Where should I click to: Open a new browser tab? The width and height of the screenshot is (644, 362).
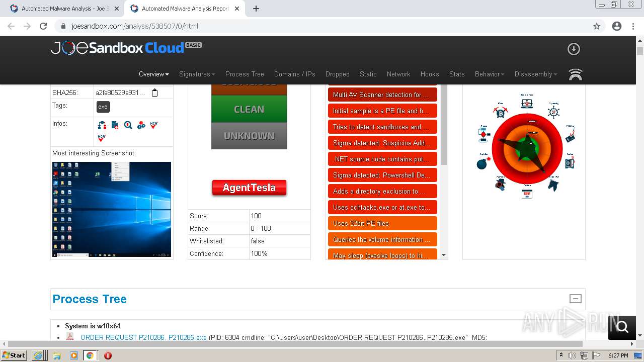click(x=256, y=9)
